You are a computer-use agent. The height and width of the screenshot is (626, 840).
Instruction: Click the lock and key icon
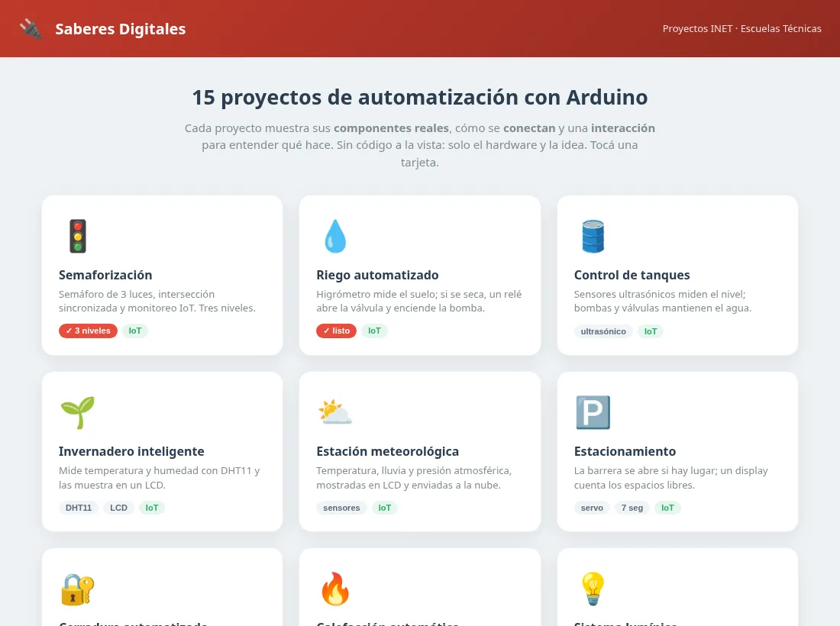coord(78,589)
